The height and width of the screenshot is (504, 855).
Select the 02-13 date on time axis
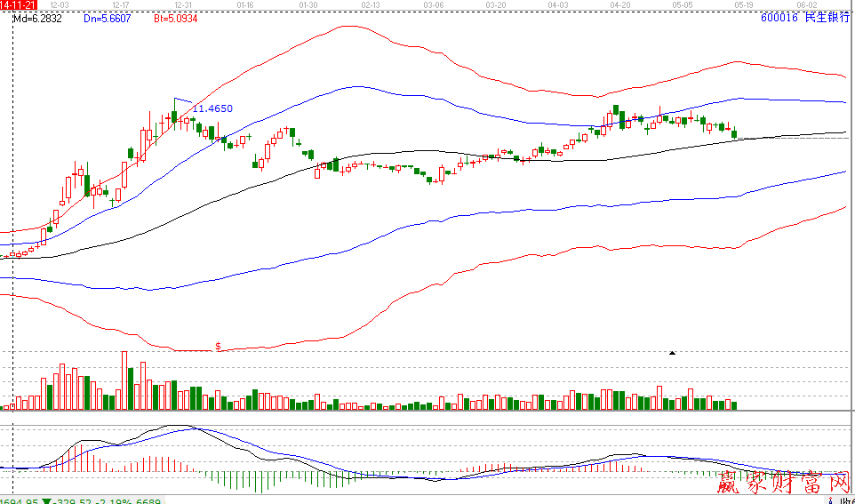click(372, 5)
